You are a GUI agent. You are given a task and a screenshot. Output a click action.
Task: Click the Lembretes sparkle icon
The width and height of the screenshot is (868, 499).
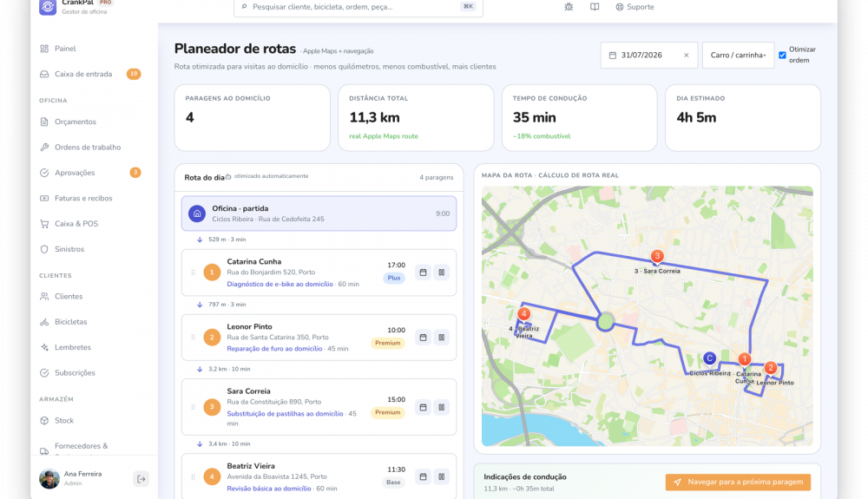(x=44, y=347)
